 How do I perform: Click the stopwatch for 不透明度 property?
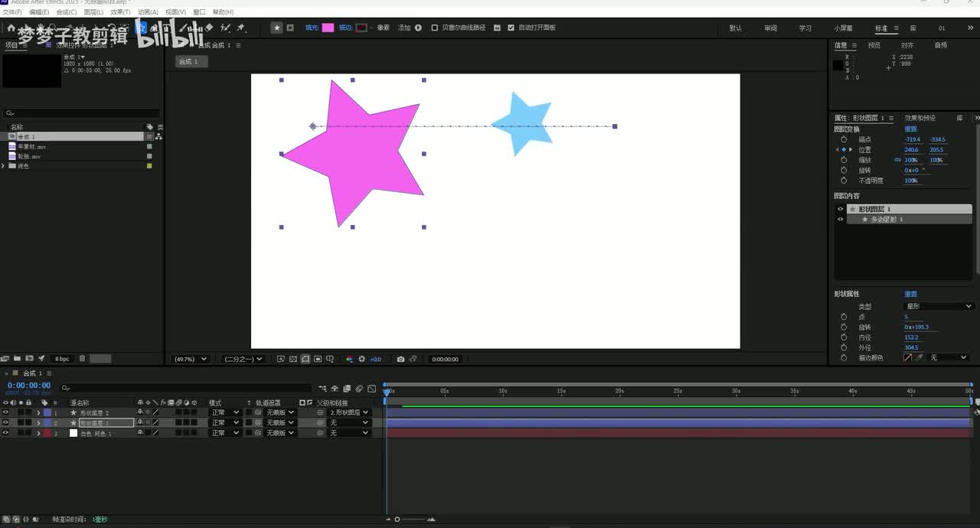[x=844, y=181]
